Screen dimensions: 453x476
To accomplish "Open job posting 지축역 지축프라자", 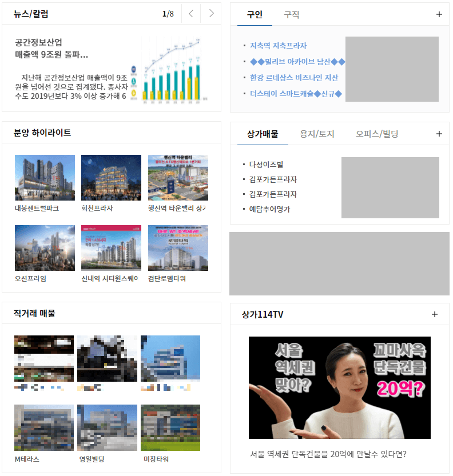I will [x=279, y=46].
